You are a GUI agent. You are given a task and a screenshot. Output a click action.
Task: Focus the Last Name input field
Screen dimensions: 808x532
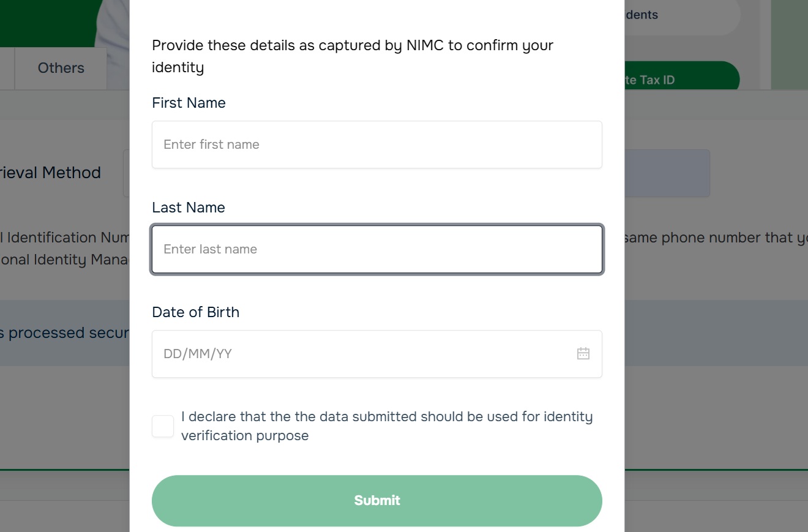pyautogui.click(x=376, y=249)
